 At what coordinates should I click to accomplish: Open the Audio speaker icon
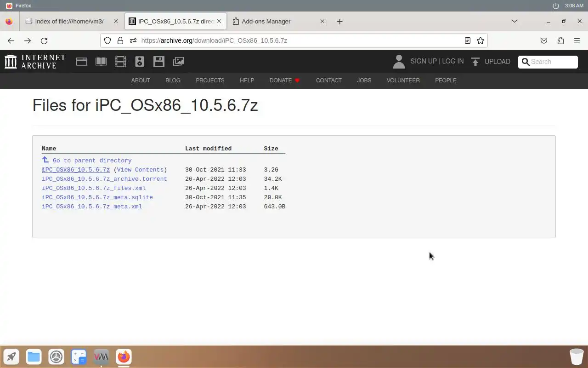[140, 62]
